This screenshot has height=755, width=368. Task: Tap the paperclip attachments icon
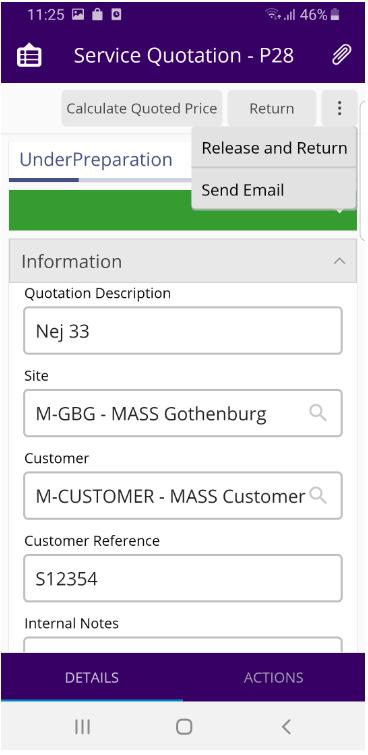[342, 56]
